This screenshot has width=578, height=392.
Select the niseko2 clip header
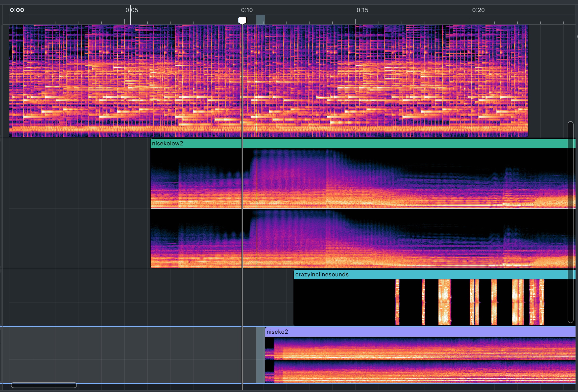(x=420, y=332)
